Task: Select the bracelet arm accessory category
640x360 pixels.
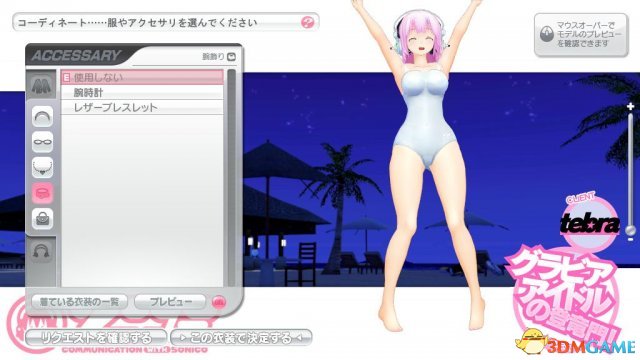Action: point(42,193)
